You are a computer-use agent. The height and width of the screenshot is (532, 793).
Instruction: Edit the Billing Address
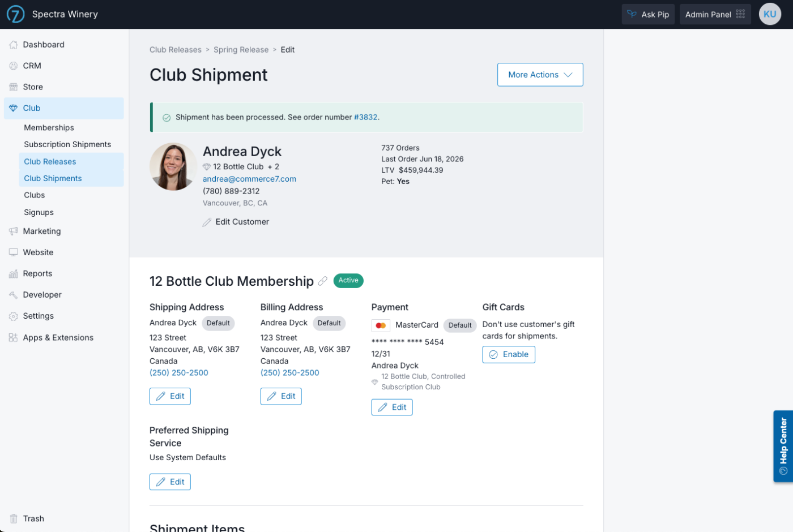coord(281,397)
